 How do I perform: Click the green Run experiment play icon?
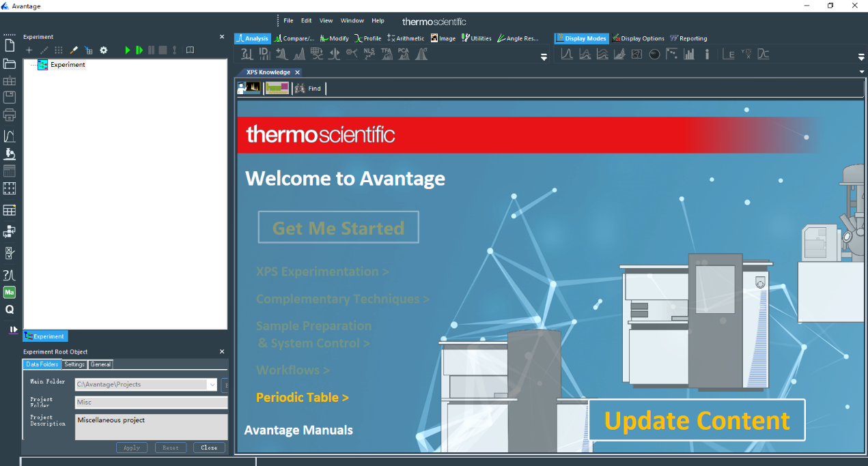point(127,50)
